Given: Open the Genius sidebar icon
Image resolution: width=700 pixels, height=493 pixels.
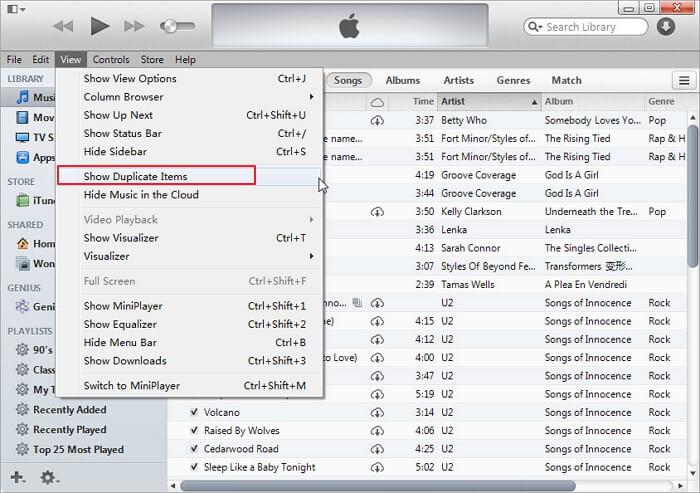Looking at the screenshot, I should tap(22, 306).
